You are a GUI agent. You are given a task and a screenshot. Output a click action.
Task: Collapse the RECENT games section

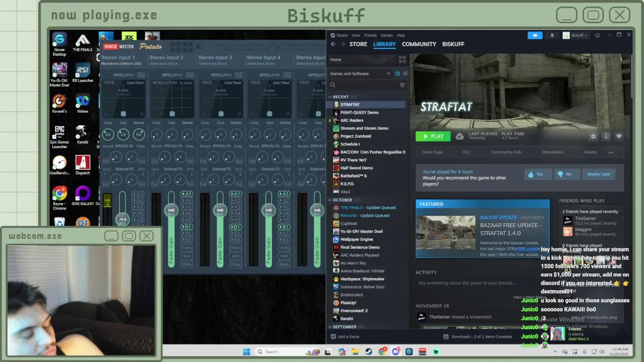click(331, 97)
